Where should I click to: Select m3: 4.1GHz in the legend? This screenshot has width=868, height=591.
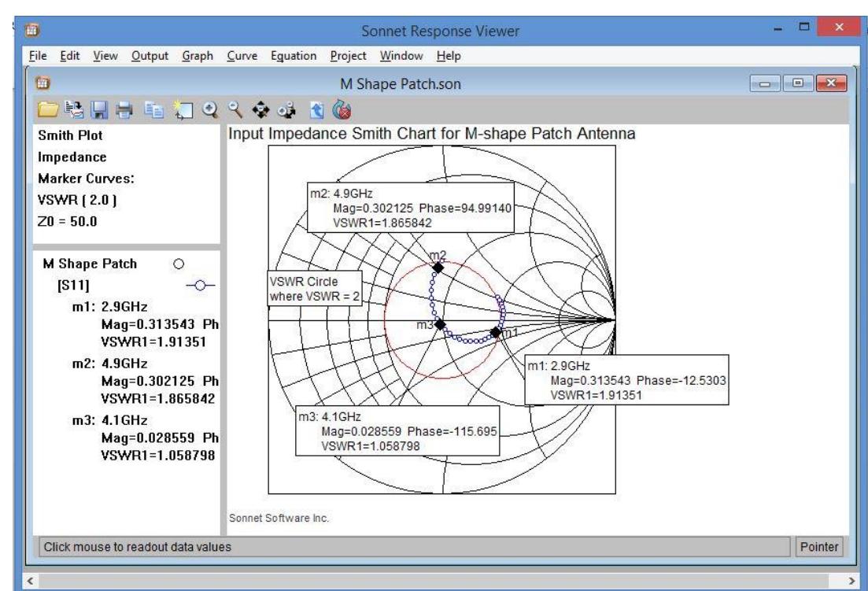pos(109,420)
